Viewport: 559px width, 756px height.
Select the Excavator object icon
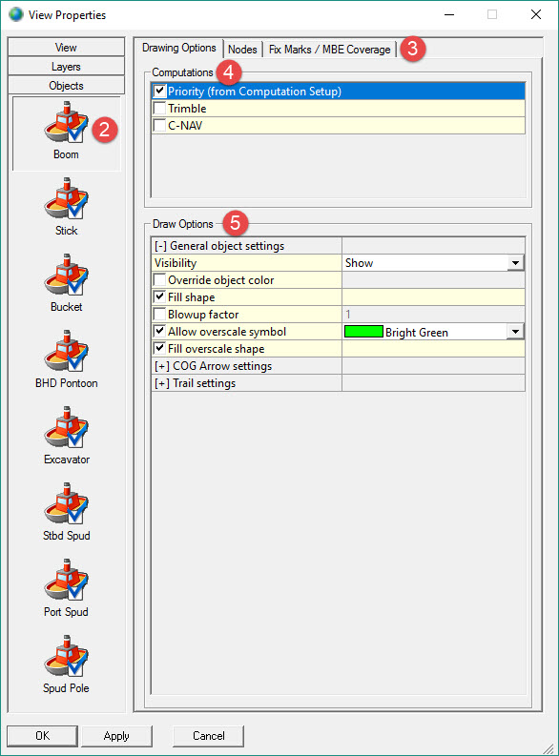click(x=66, y=427)
